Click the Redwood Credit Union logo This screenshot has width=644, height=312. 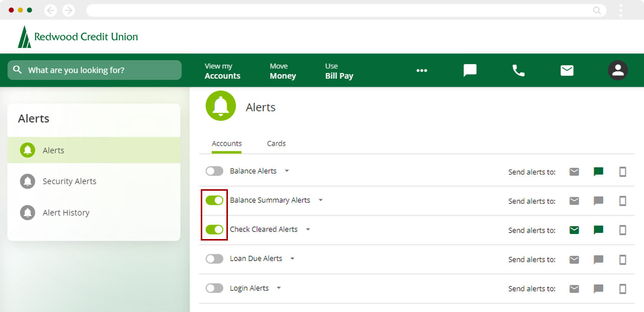tap(78, 37)
